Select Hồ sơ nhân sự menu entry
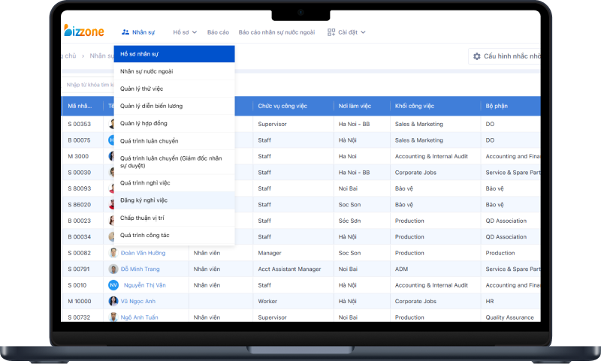 174,54
